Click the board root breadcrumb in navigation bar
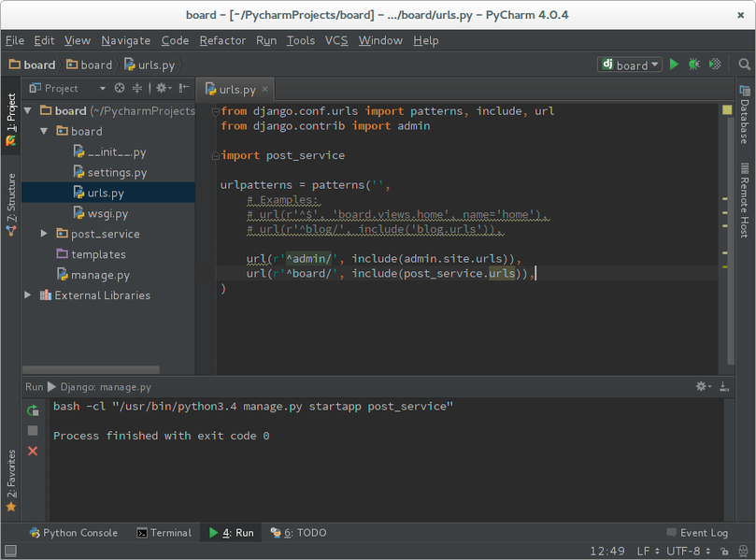 [x=33, y=65]
